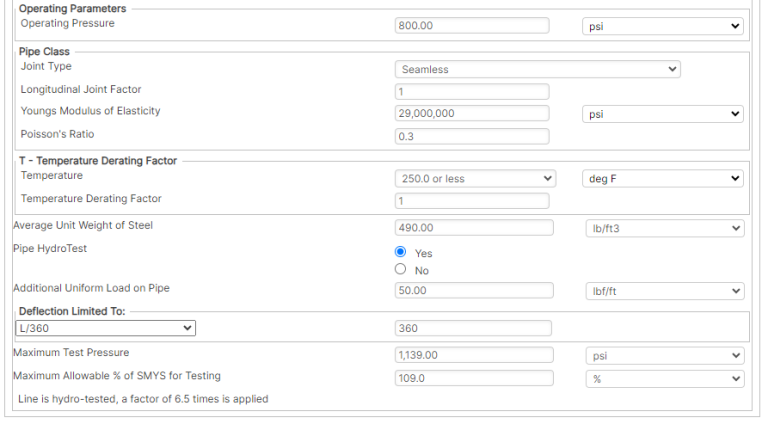Open the lb/ft3 steel weight unit dropdown
The height and width of the screenshot is (424, 768).
click(x=664, y=228)
